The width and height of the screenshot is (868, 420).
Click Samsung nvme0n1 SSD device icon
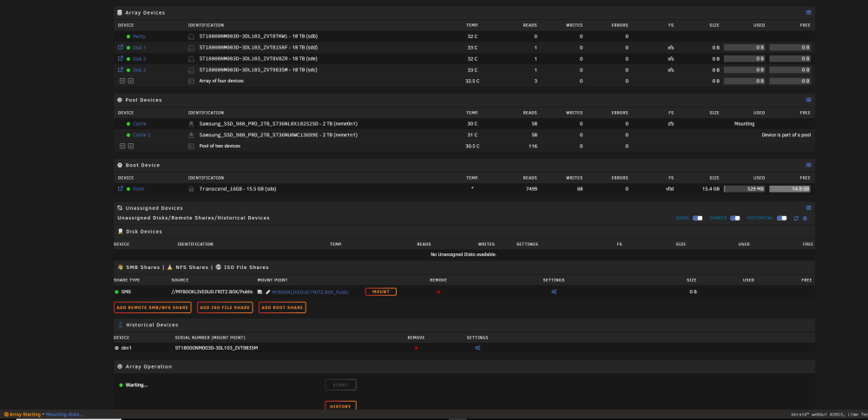point(192,124)
